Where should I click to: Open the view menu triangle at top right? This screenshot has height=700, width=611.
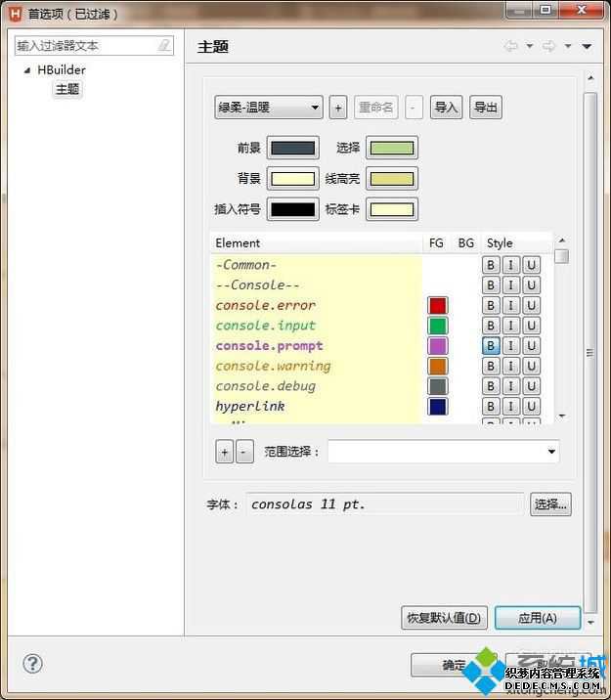point(587,46)
